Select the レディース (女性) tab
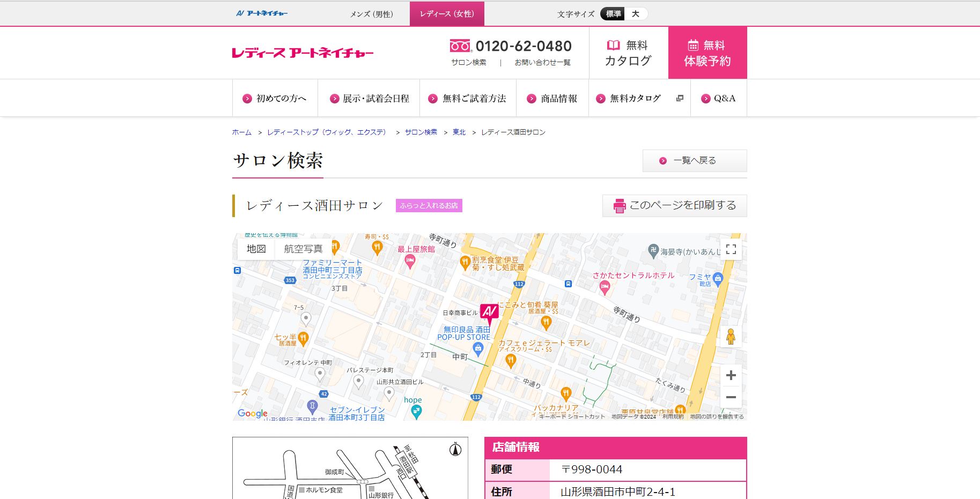The image size is (980, 499). [447, 14]
